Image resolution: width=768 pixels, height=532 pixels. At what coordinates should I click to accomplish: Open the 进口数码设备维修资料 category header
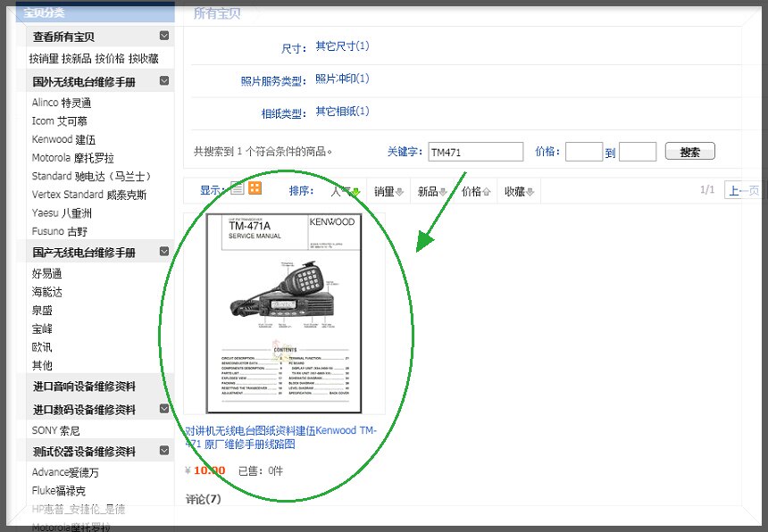coord(84,410)
